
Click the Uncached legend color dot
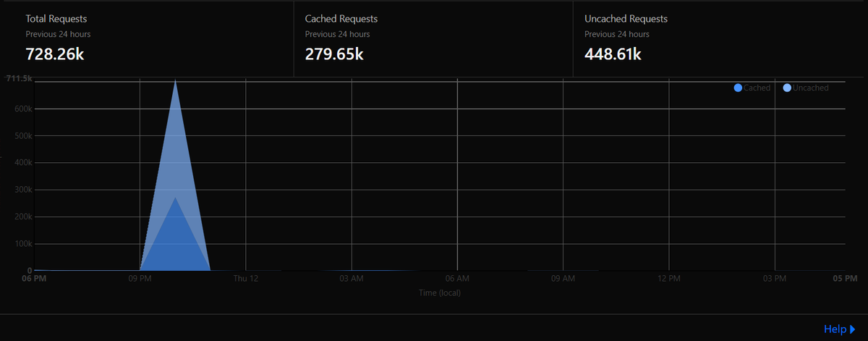click(x=787, y=88)
